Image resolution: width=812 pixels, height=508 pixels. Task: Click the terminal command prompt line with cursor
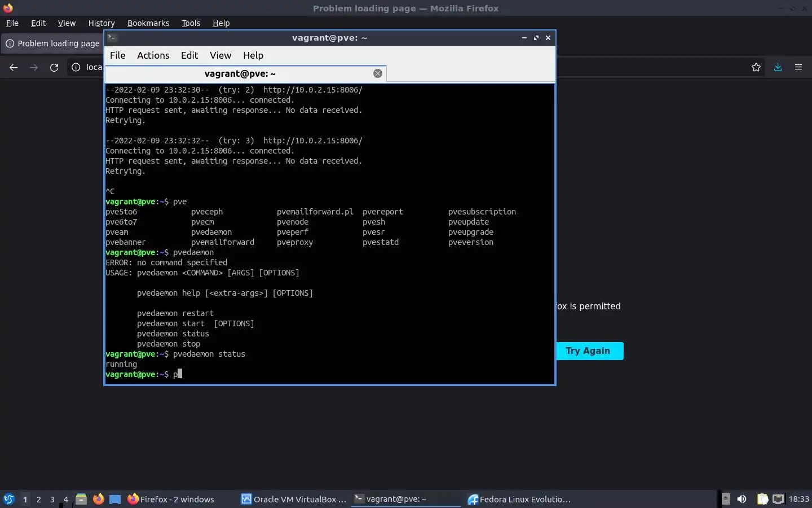tap(144, 374)
